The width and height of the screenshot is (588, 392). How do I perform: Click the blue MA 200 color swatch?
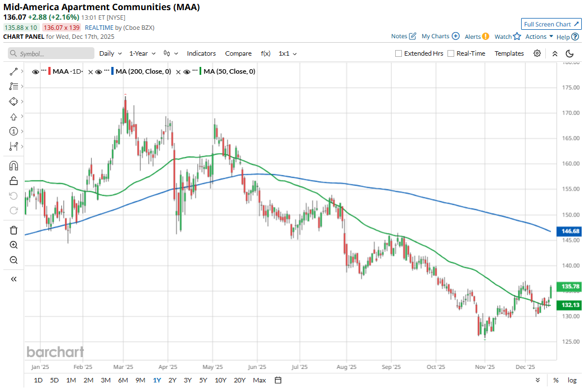tap(112, 71)
